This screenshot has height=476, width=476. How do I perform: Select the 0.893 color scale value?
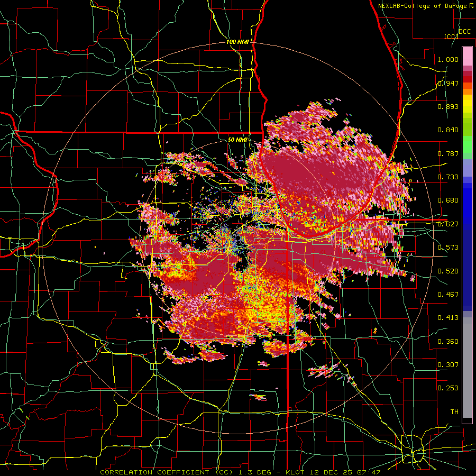(x=448, y=106)
